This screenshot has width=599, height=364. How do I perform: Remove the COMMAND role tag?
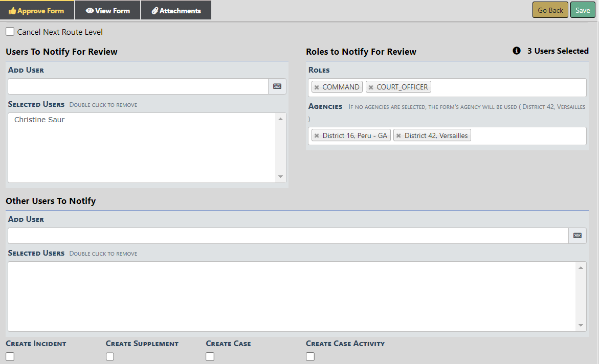[317, 87]
